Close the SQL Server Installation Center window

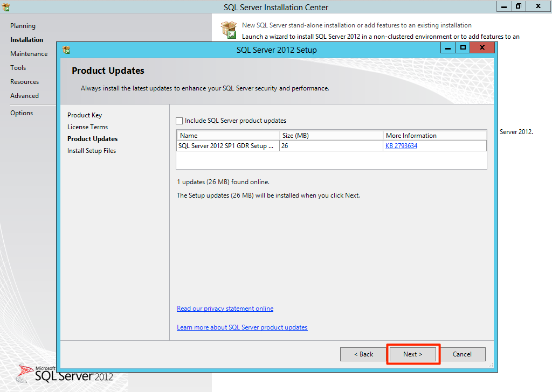[539, 6]
